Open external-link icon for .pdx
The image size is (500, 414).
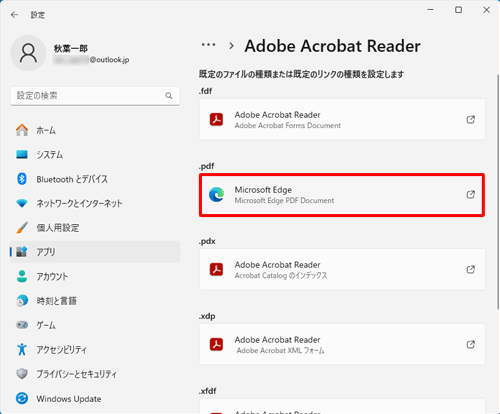coord(470,269)
